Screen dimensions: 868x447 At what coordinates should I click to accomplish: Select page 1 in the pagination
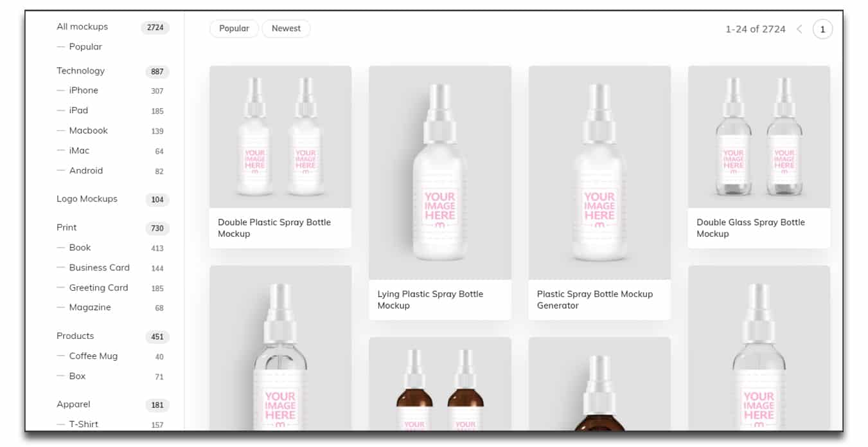[822, 29]
